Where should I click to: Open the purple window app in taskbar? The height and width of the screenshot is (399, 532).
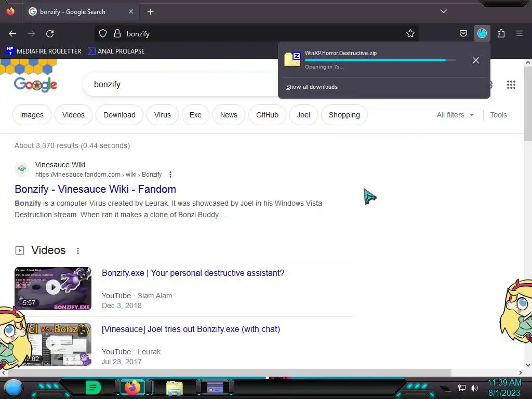point(215,388)
